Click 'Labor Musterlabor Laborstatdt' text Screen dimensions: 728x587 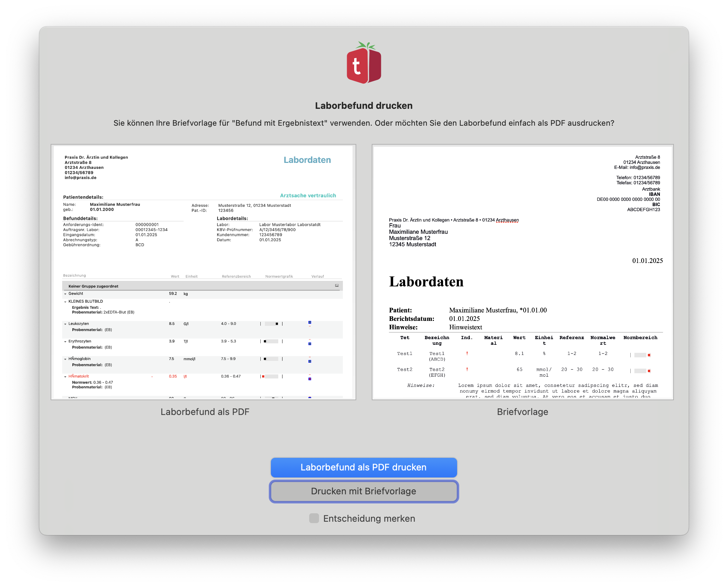(x=290, y=225)
